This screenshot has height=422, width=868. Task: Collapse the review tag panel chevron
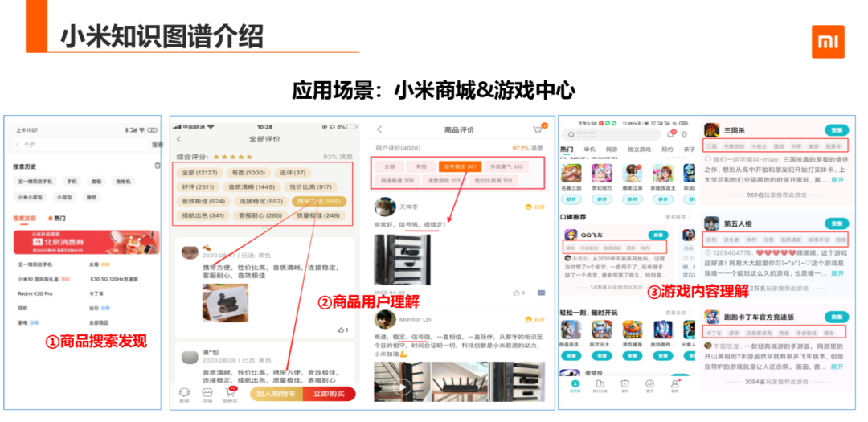point(264,228)
